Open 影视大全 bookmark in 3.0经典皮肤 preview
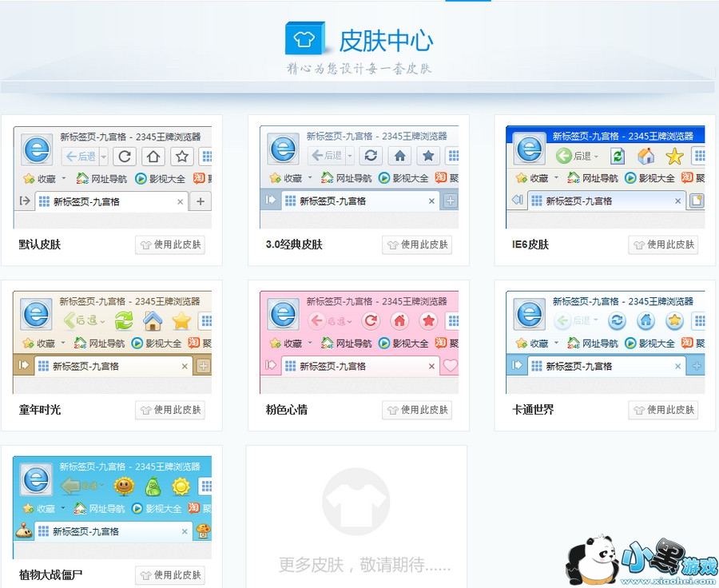The height and width of the screenshot is (588, 719). (x=403, y=177)
